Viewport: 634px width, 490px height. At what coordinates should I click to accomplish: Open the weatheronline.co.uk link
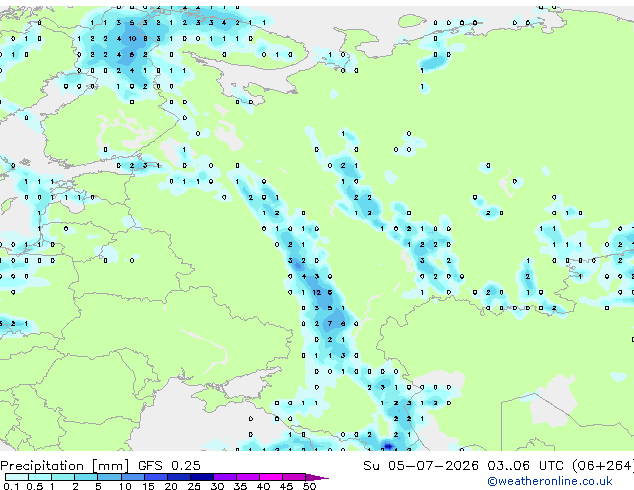[550, 481]
